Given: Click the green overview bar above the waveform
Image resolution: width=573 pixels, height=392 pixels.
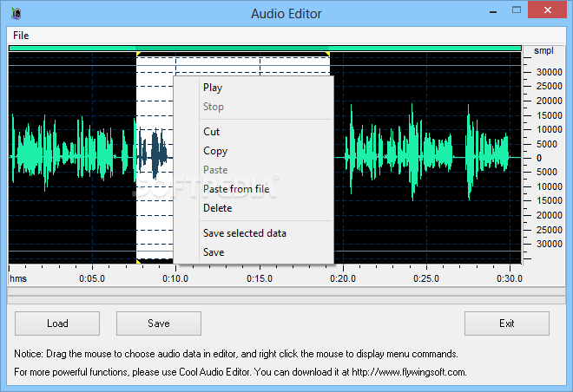Looking at the screenshot, I should tap(265, 49).
